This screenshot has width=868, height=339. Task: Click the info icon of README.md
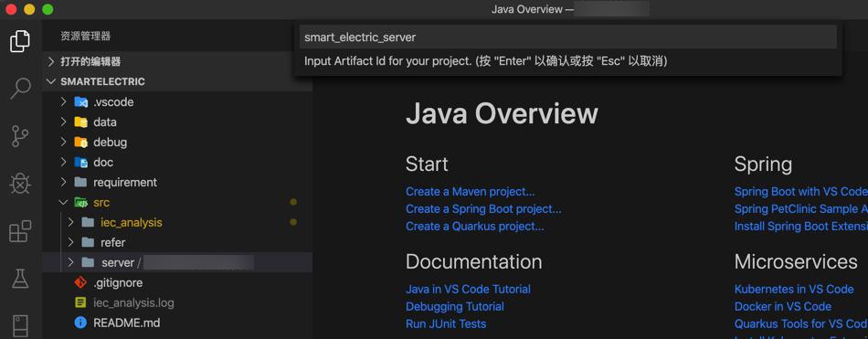pos(80,323)
